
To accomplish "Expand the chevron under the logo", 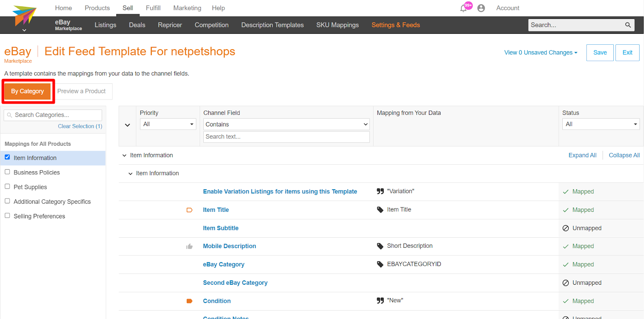I will 24,30.
